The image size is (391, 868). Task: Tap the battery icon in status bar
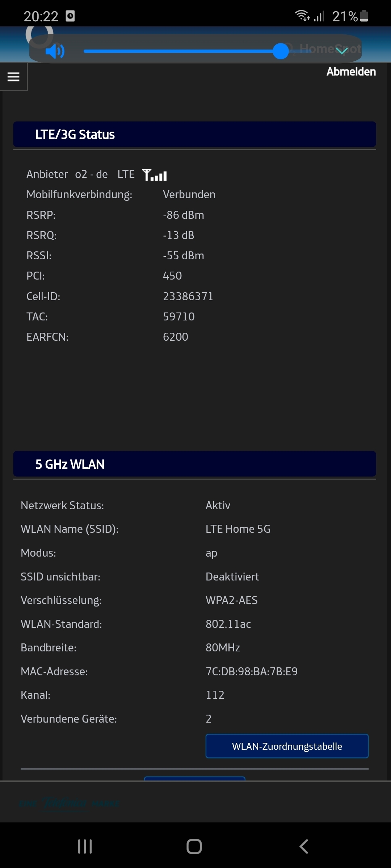click(364, 16)
